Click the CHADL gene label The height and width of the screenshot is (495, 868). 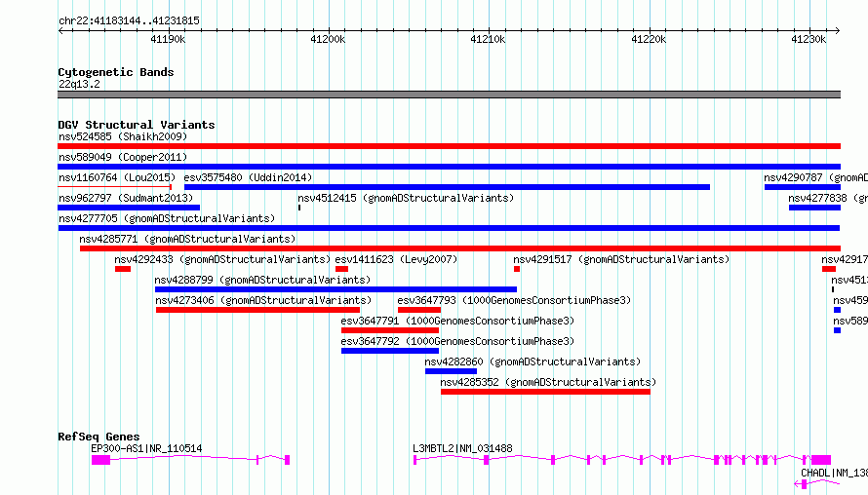coord(834,474)
